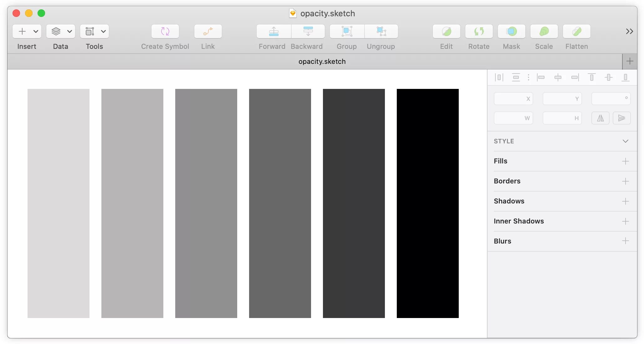Screen dimensions: 644x344
Task: Click the Flatten tool icon
Action: coord(576,31)
